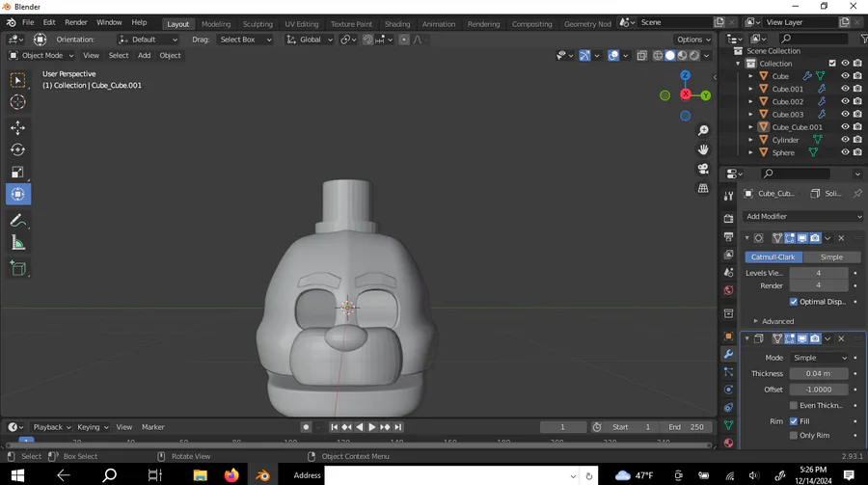Screen dimensions: 868x485
Task: Click the End frame 250 field
Action: tap(686, 427)
